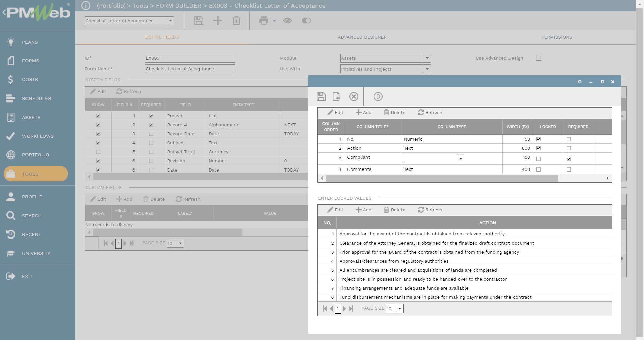
Task: Go to next page of locked values
Action: [344, 309]
